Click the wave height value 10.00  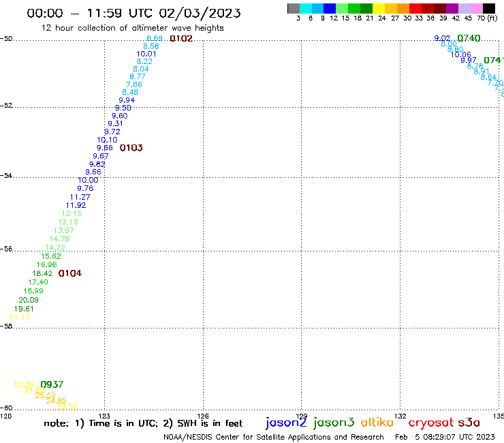coord(88,180)
